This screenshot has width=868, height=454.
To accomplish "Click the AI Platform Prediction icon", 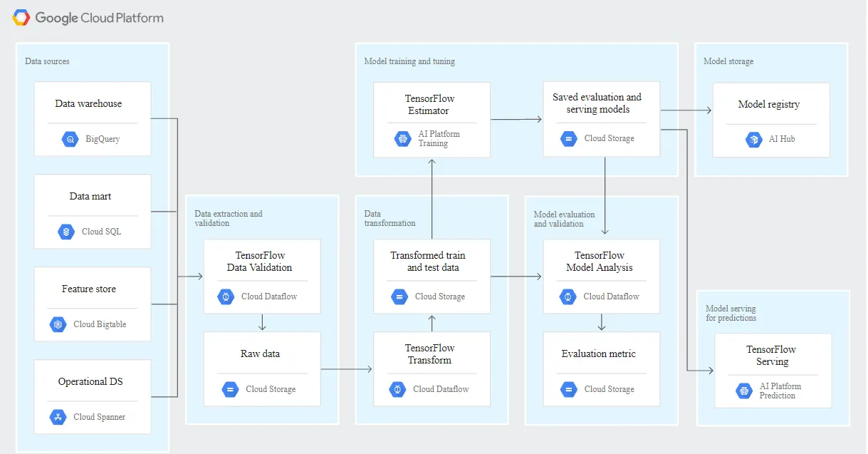I will click(744, 391).
